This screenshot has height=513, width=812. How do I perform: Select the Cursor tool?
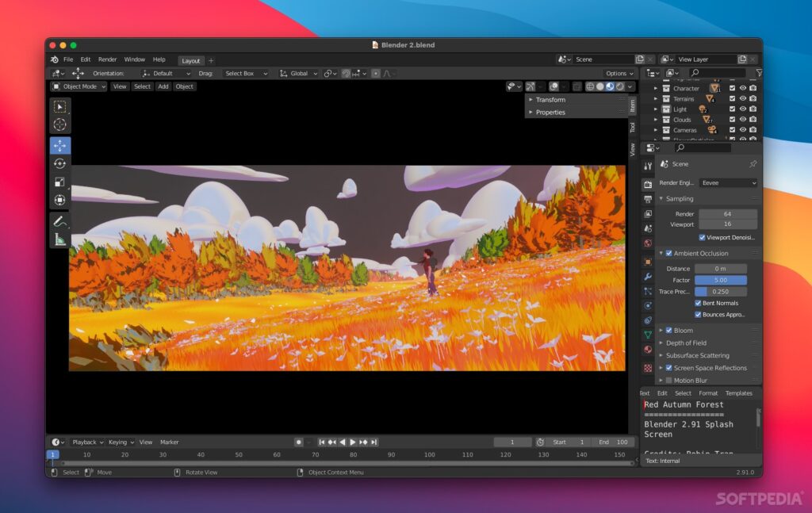pyautogui.click(x=60, y=124)
